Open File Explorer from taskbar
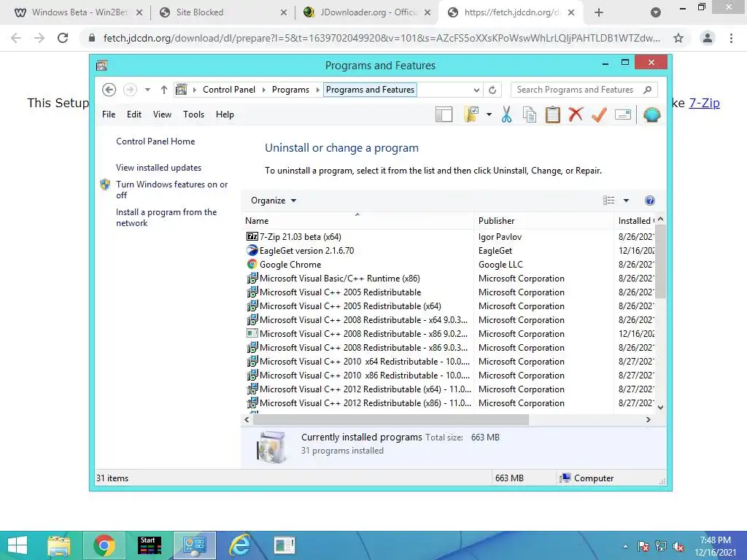The image size is (747, 560). coord(59,545)
